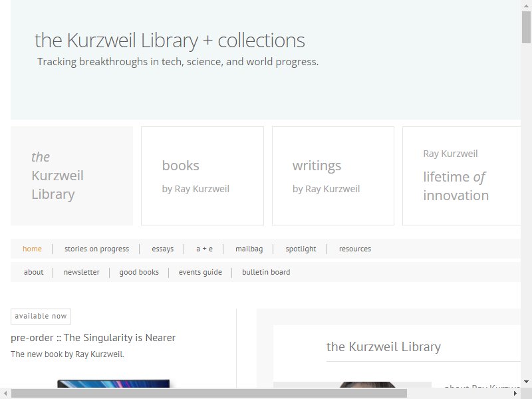Viewport: 532px width, 399px height.
Task: Click the vertical scrollbar up arrow
Action: [526, 5]
